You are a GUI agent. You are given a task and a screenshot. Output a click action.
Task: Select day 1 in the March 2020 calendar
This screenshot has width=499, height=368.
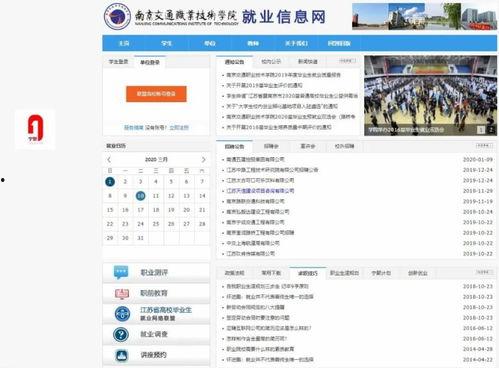[x=110, y=182]
